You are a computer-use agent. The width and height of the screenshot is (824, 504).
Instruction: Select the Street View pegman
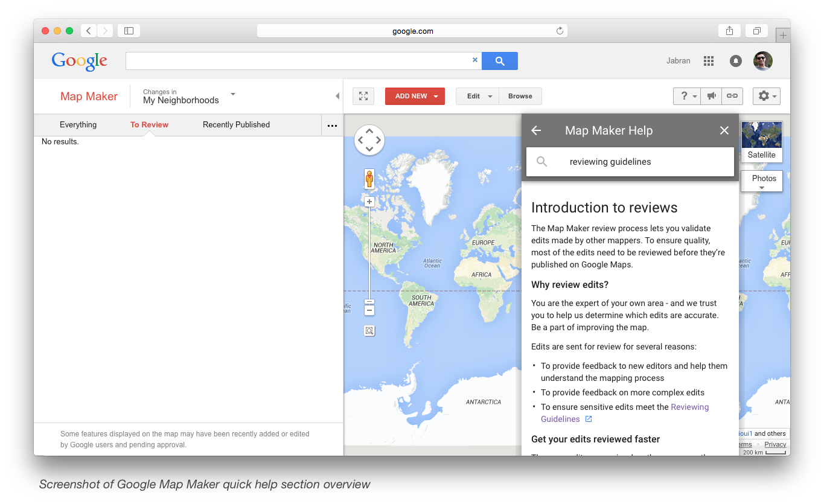point(369,179)
